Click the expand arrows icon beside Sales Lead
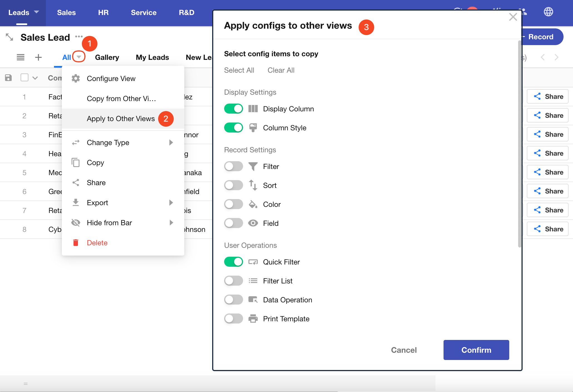 tap(9, 37)
